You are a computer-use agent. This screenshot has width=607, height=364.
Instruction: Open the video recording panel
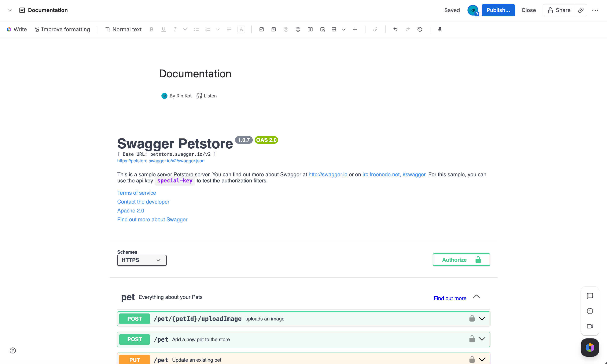coord(590,326)
